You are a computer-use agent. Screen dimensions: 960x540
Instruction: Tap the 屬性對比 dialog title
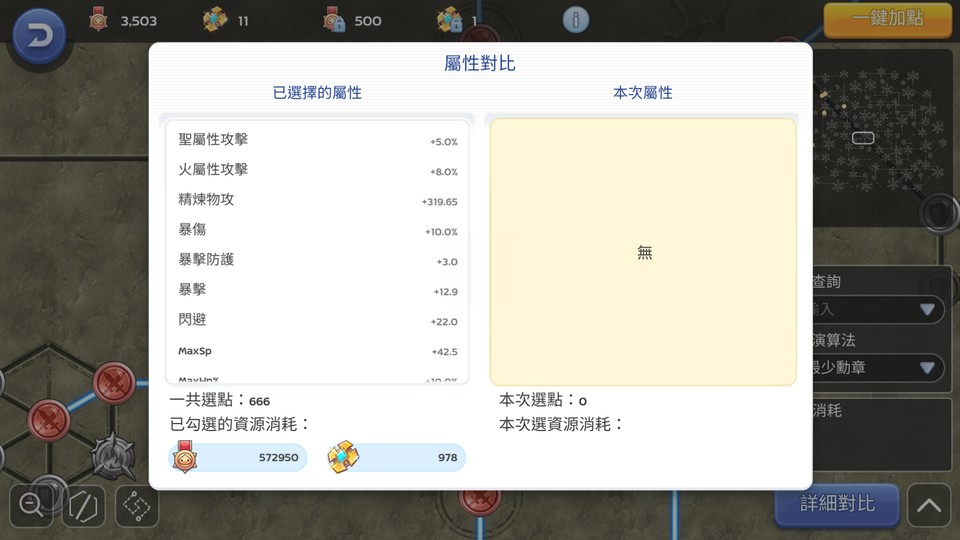480,63
